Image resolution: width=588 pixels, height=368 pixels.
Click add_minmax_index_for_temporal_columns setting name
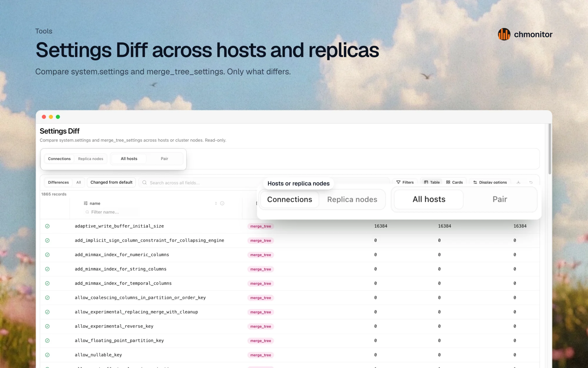click(x=123, y=284)
